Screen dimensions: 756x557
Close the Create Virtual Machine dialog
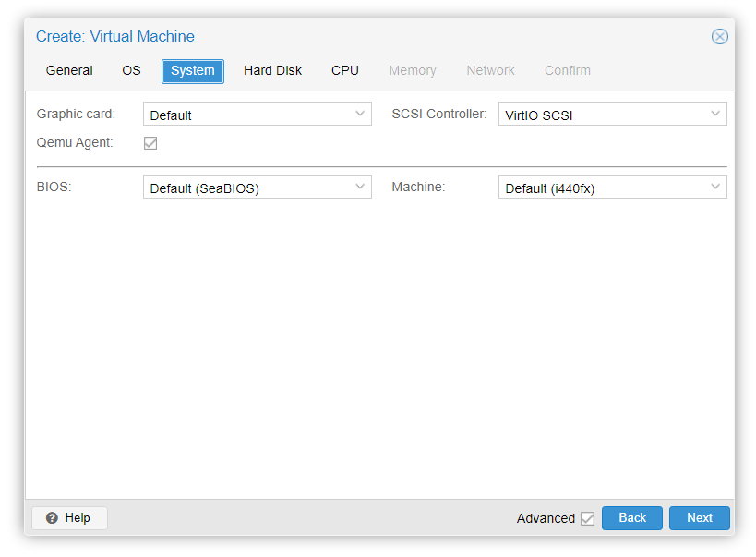pyautogui.click(x=719, y=37)
